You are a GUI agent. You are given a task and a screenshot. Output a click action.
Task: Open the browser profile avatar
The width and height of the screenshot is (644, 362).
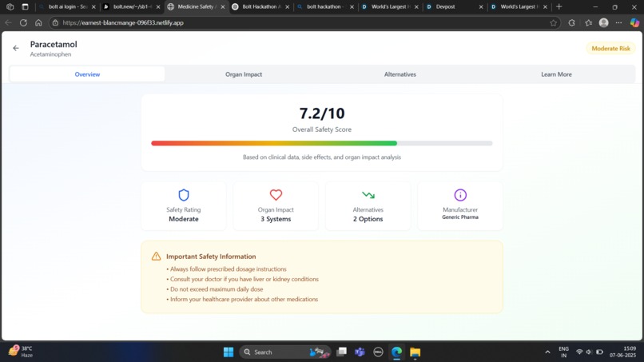(603, 23)
